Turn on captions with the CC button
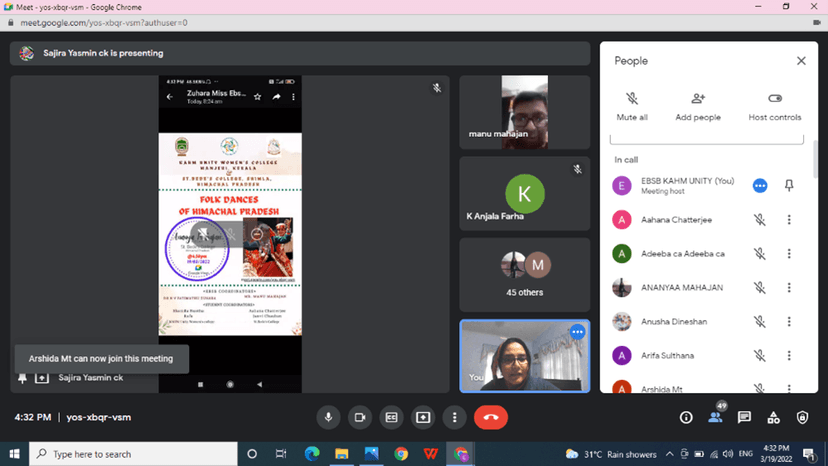The image size is (828, 466). [x=391, y=417]
